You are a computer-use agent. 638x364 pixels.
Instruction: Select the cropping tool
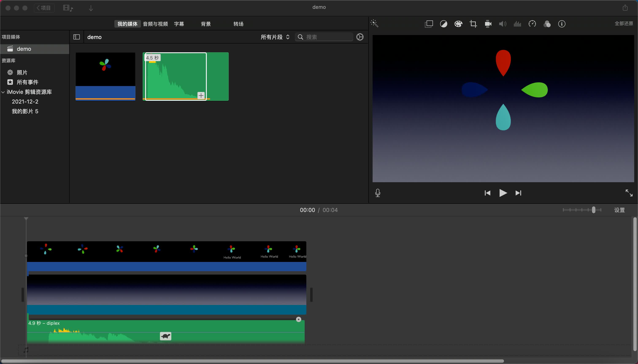coord(473,24)
